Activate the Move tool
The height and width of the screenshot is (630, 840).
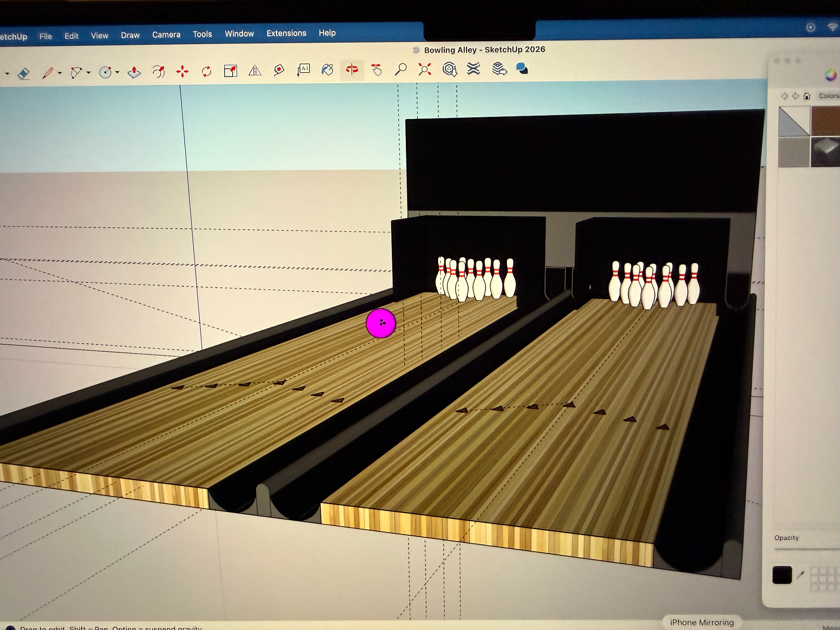[182, 71]
